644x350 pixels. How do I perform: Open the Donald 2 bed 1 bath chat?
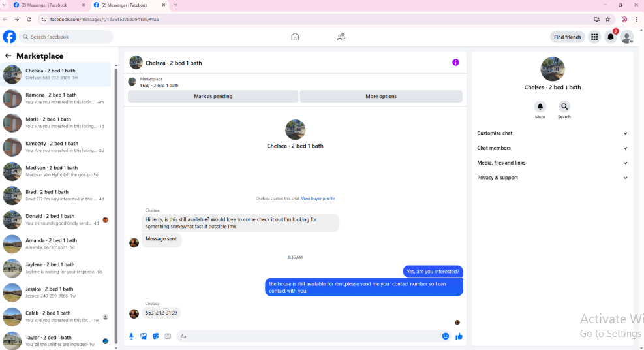coord(56,219)
